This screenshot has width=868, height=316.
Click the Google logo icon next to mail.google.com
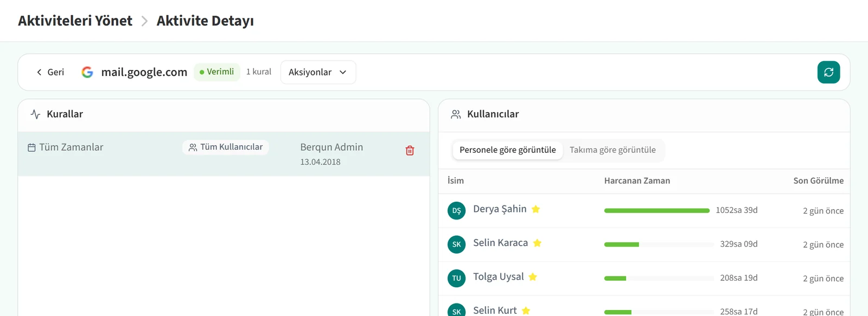(x=87, y=72)
